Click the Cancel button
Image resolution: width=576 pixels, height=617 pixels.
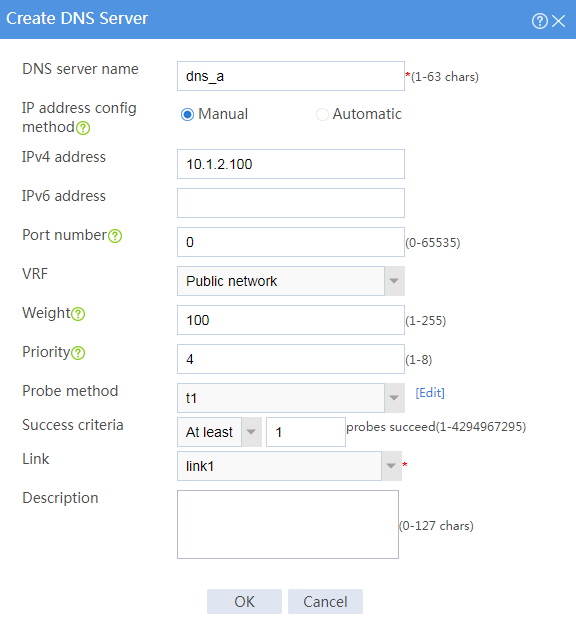point(325,601)
